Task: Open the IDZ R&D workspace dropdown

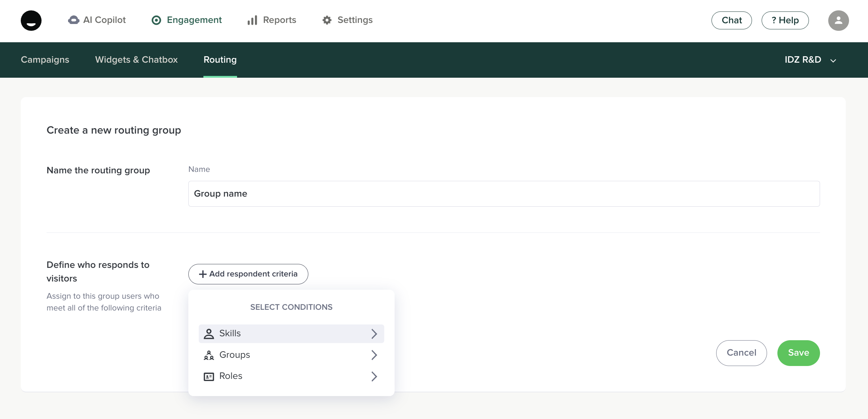Action: [x=810, y=60]
